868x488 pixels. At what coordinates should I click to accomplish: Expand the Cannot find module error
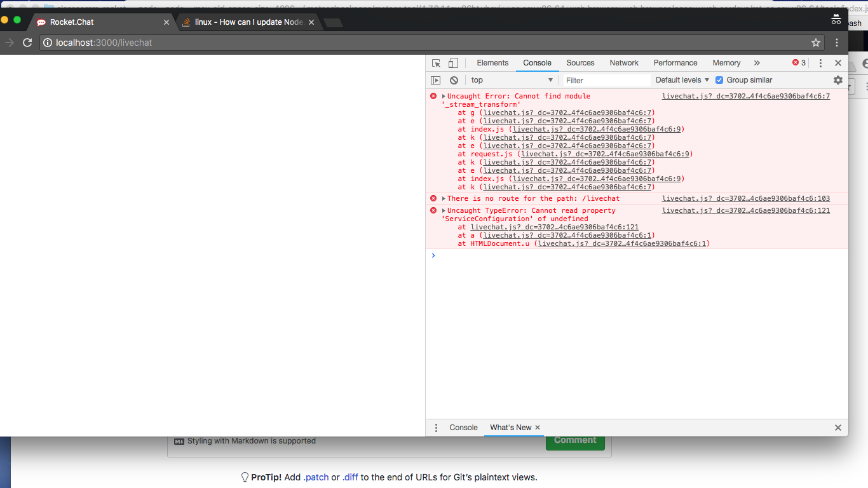pos(443,96)
